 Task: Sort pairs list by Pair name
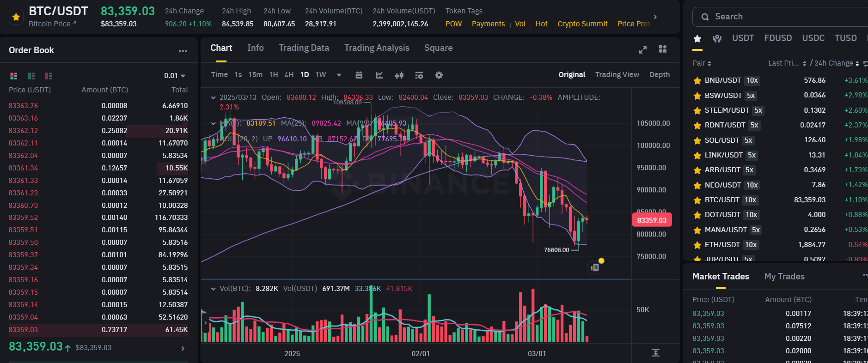[702, 63]
